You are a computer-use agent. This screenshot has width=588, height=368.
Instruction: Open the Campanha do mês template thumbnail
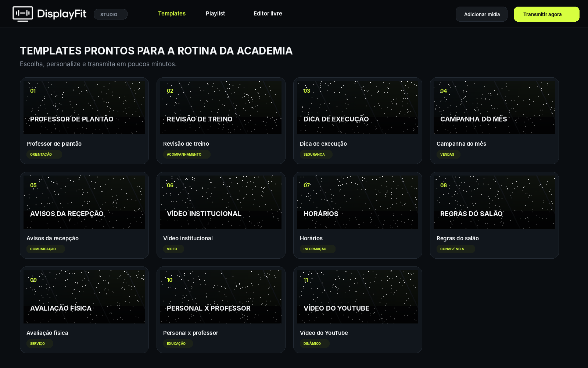tap(494, 107)
